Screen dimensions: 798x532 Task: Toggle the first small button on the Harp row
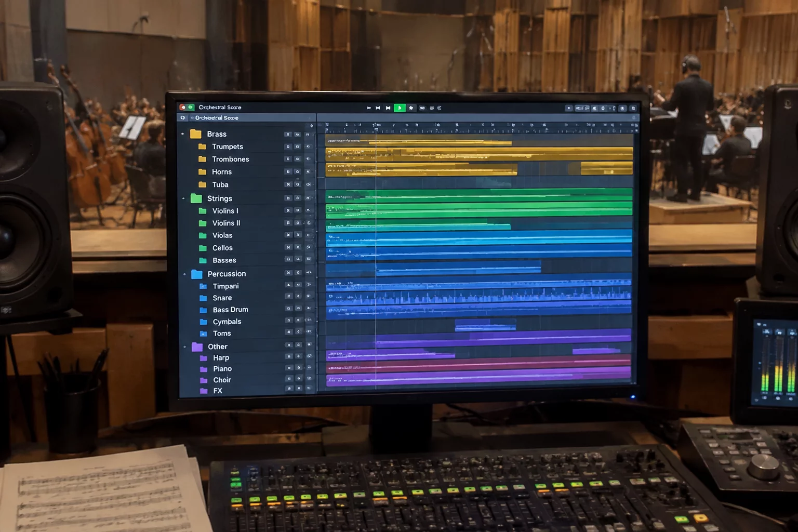[x=289, y=356]
